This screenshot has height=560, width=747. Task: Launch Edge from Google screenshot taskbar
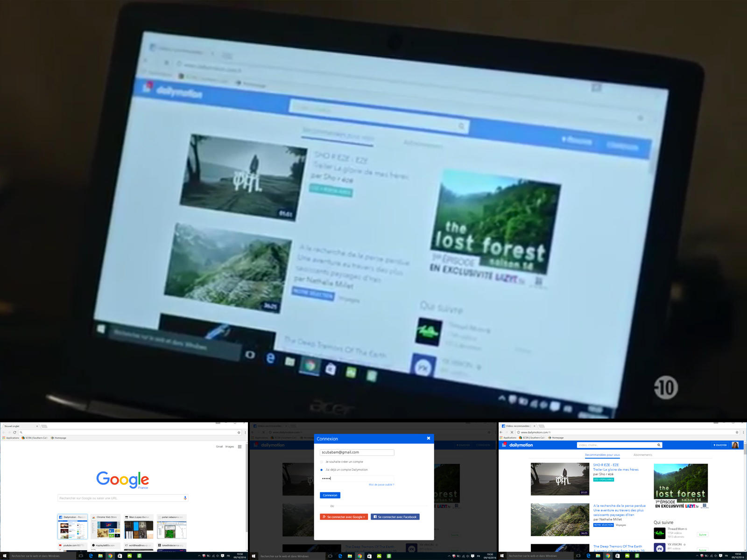coord(91,556)
